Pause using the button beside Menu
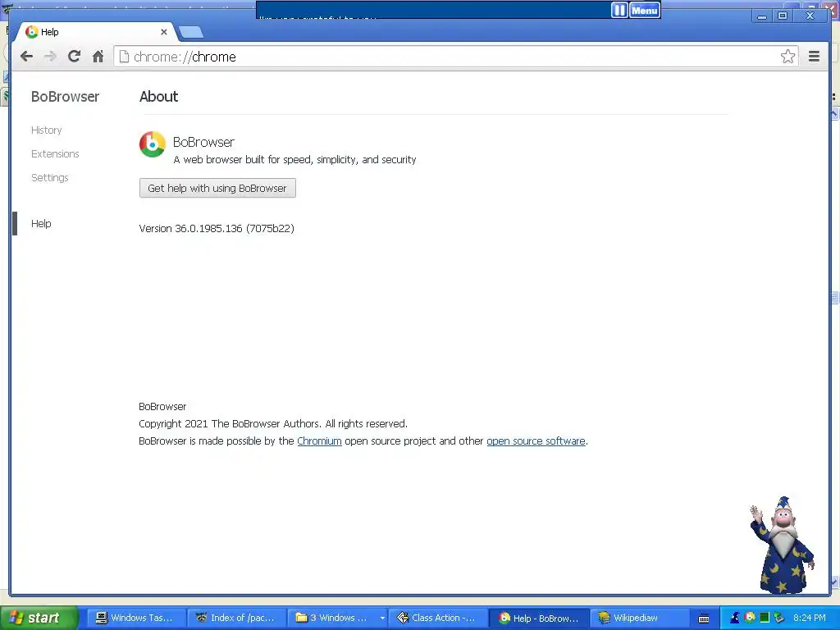Image resolution: width=840 pixels, height=630 pixels. pos(619,10)
